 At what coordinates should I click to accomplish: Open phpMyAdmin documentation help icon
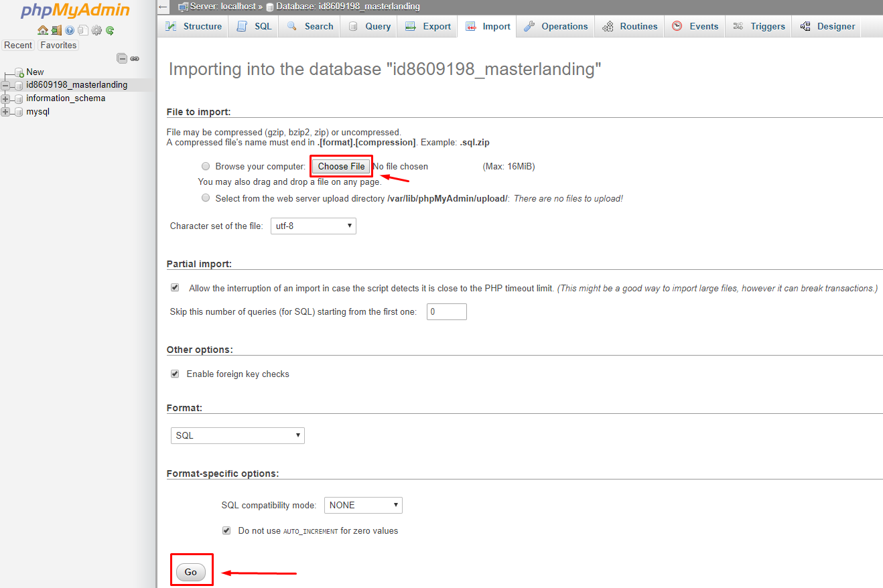click(70, 30)
